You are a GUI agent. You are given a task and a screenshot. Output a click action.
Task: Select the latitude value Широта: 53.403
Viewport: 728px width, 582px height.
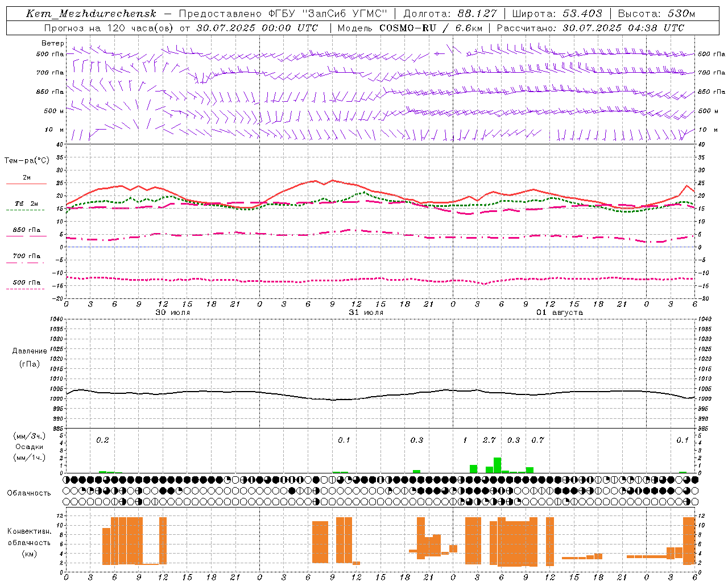557,14
